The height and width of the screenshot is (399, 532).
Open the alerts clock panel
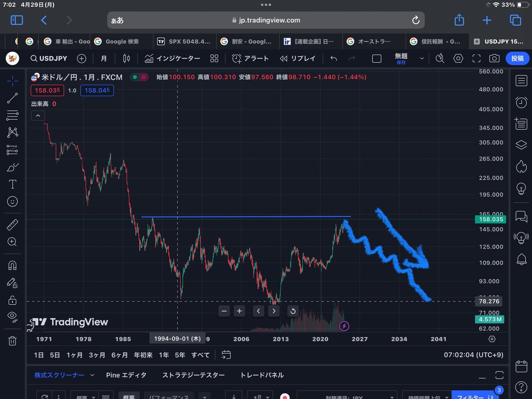521,102
